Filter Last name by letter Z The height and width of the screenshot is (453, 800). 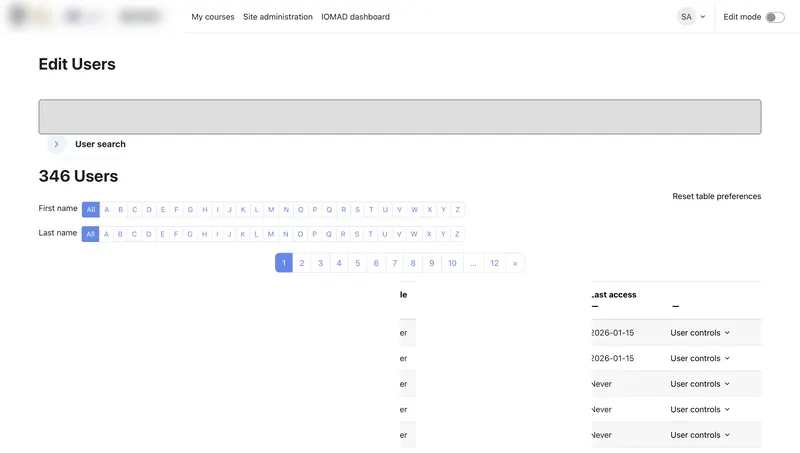[x=457, y=234]
